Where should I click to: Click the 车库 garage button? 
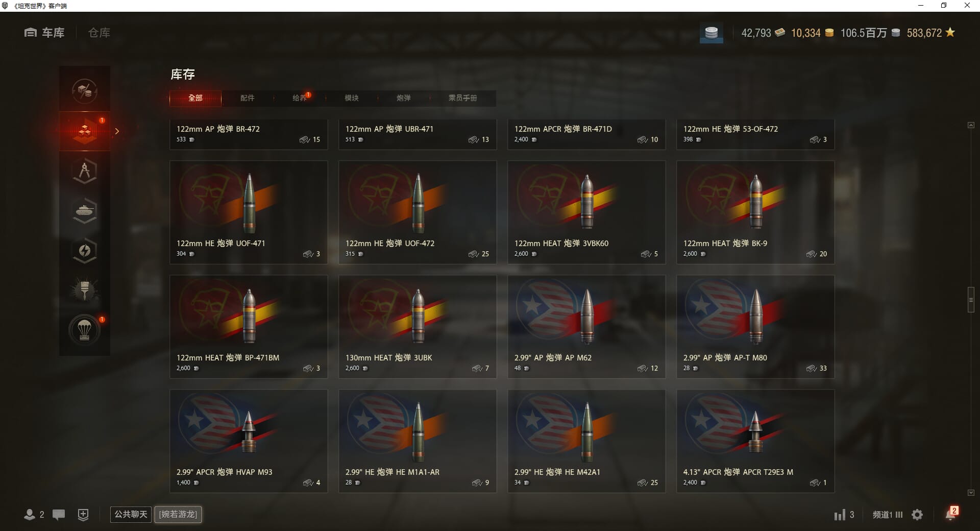coord(44,33)
